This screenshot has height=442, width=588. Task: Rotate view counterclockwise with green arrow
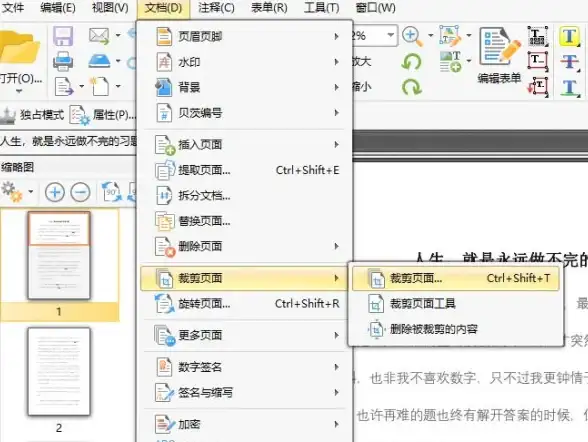tap(411, 61)
